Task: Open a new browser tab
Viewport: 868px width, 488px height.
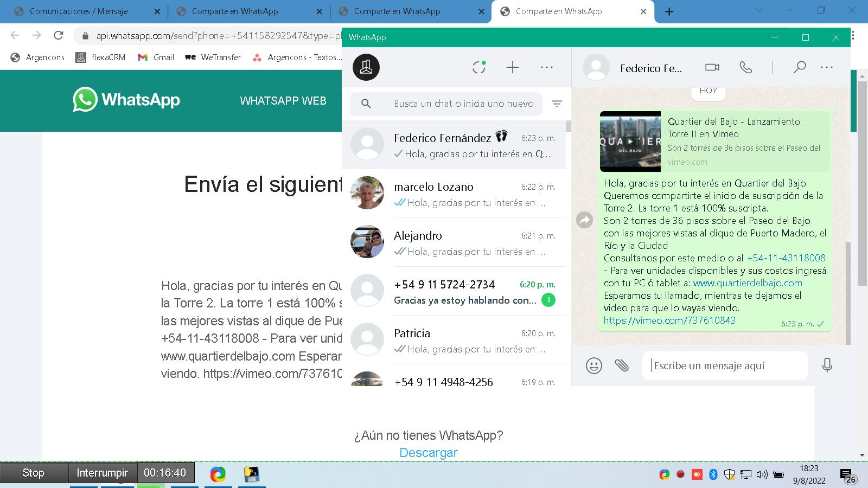Action: 669,11
